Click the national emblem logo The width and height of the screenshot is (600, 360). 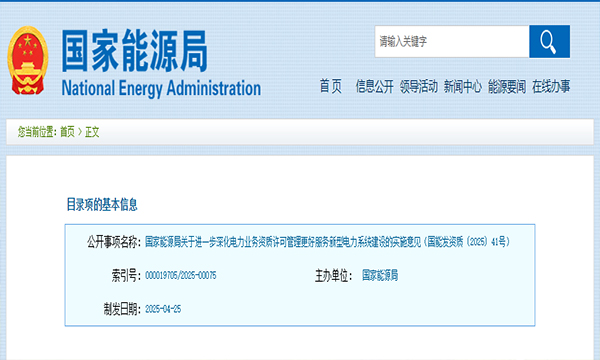click(28, 60)
